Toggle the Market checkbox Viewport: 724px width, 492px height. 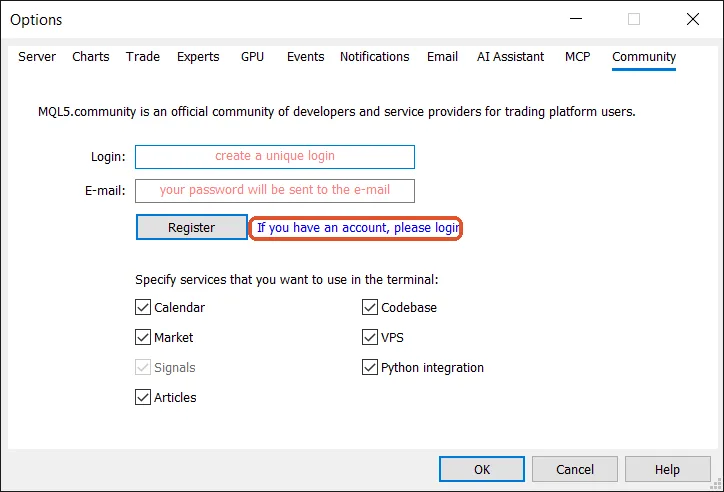143,337
